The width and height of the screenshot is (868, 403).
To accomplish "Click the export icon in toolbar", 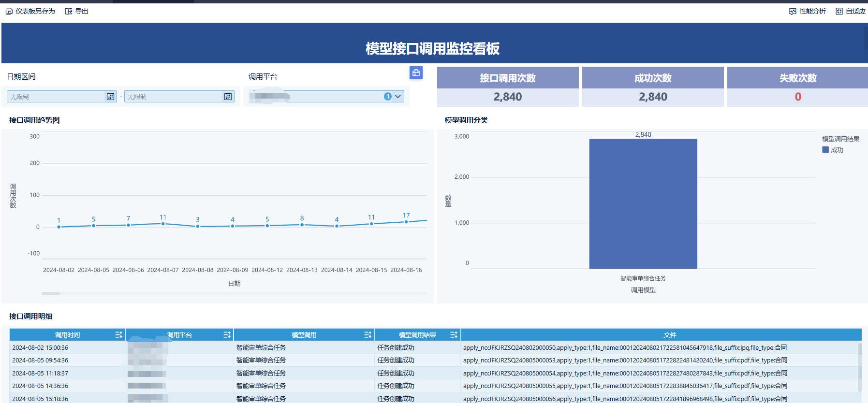I will click(x=69, y=11).
